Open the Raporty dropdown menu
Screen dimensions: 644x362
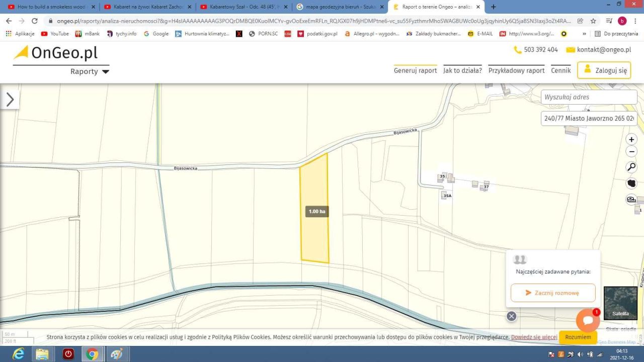(90, 71)
